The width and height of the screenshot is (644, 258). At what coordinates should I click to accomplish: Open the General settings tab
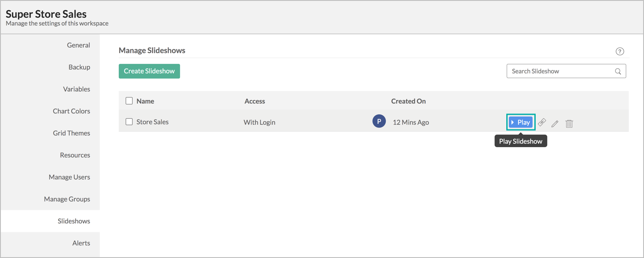pyautogui.click(x=79, y=45)
